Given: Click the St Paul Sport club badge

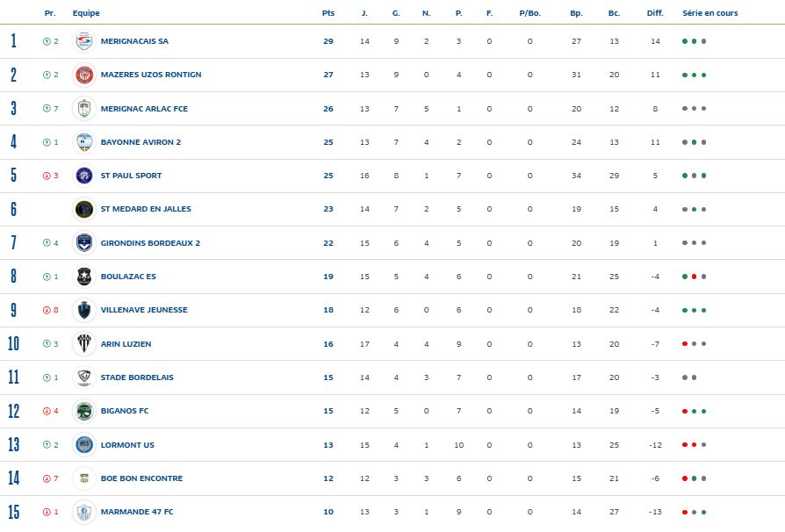Looking at the screenshot, I should point(84,176).
